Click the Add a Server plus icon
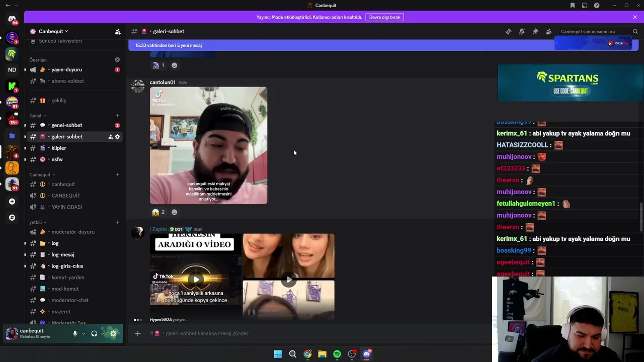Screen dimensions: 644x362 coord(12,202)
